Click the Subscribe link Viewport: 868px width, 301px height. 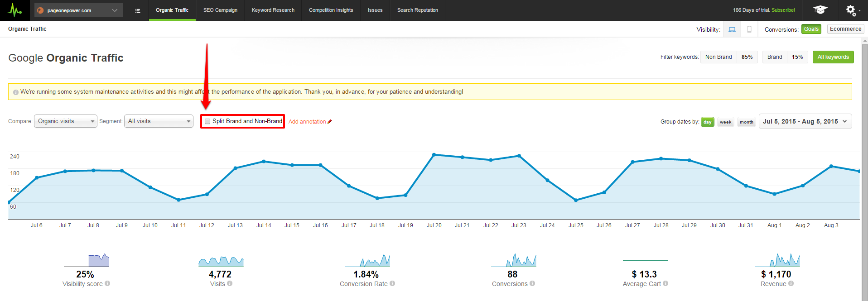tap(783, 10)
